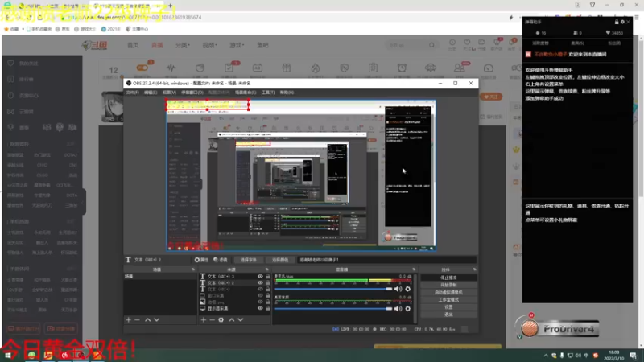Pop out the Controls dock via header icon
644x362 pixels.
pos(474,269)
